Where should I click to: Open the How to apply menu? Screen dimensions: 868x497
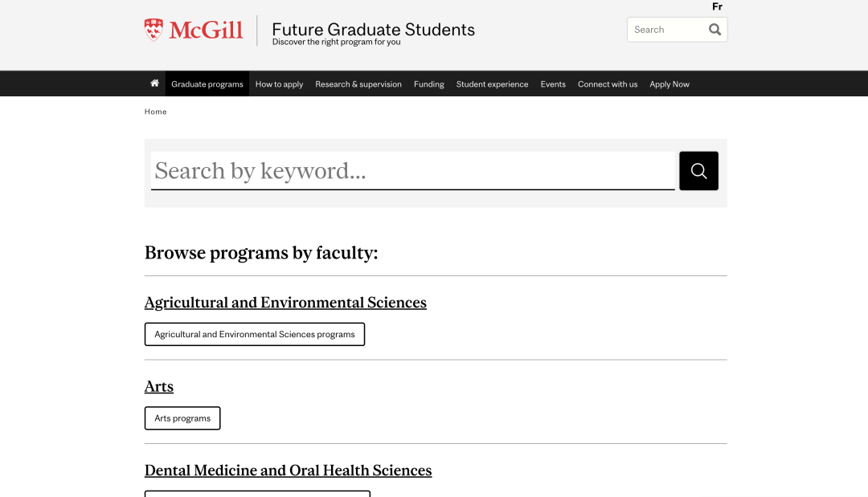pos(279,84)
